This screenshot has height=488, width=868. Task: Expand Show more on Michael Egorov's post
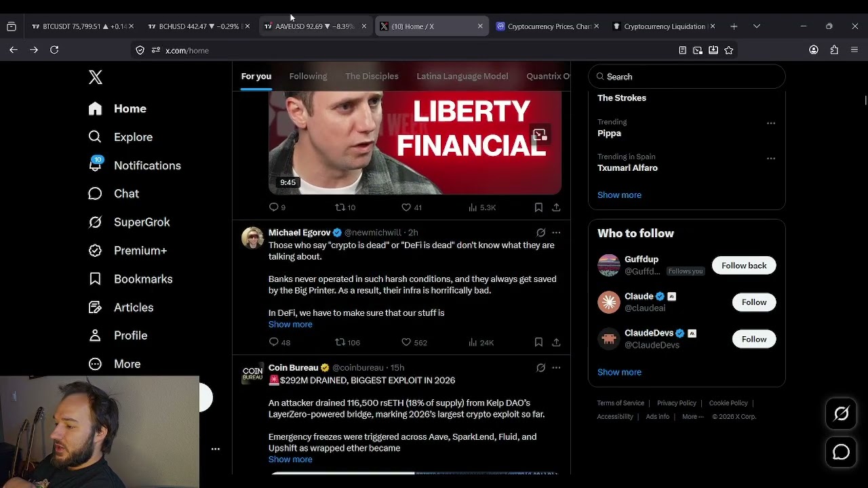(290, 324)
